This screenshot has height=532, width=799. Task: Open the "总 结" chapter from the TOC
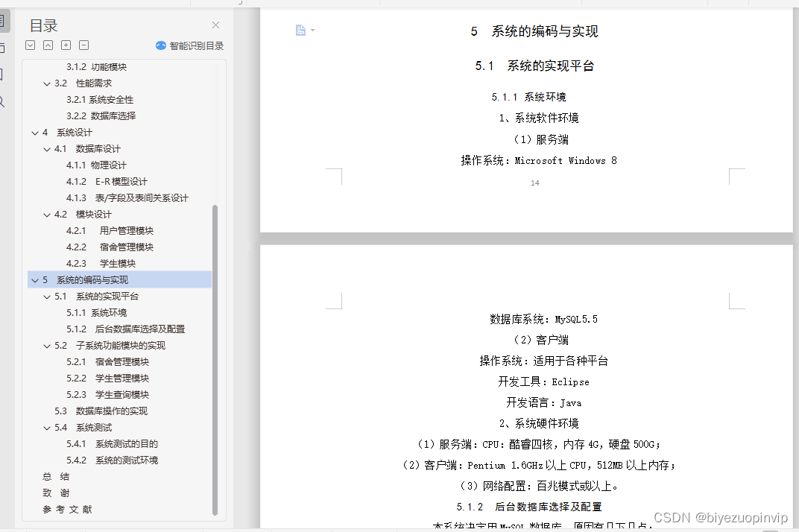tap(54, 476)
